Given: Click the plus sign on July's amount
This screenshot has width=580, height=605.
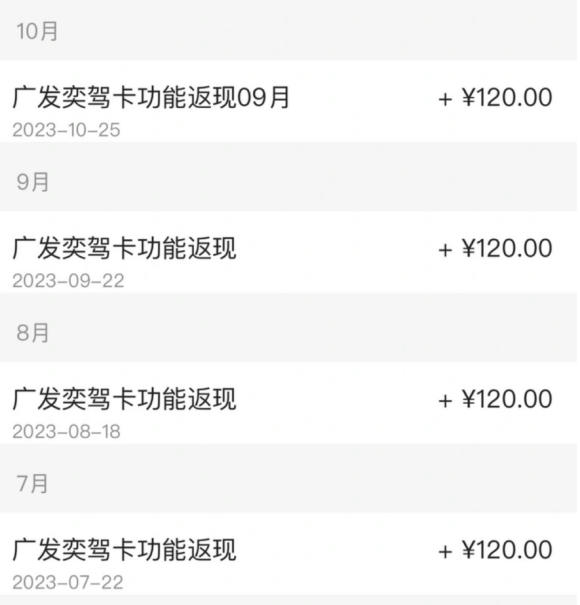Looking at the screenshot, I should tap(445, 552).
